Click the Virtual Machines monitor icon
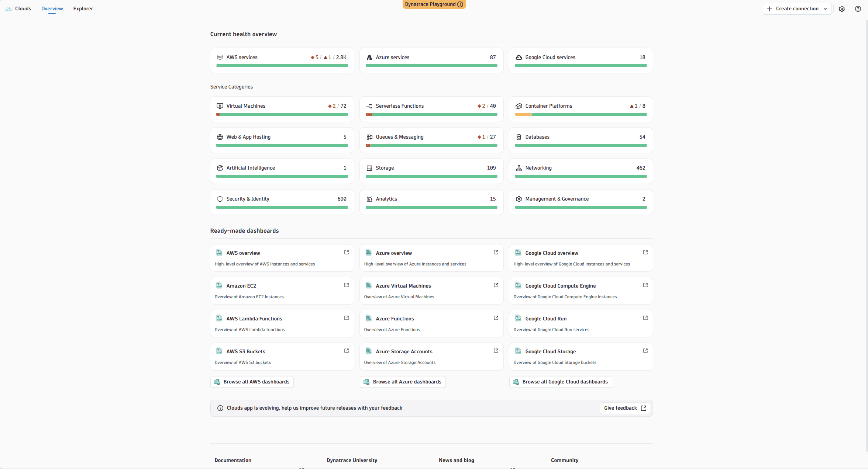868x469 pixels. click(220, 106)
